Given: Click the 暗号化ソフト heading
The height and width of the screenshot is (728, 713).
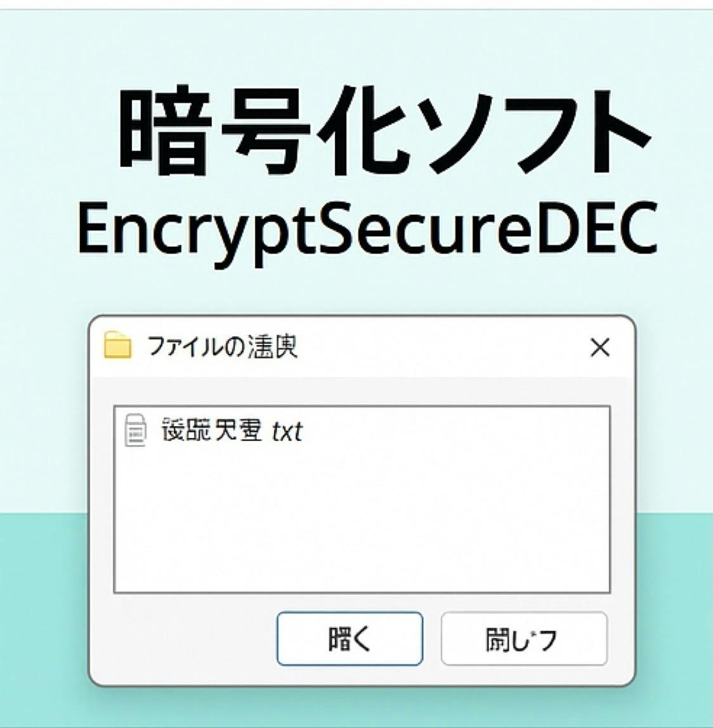Looking at the screenshot, I should (x=384, y=131).
